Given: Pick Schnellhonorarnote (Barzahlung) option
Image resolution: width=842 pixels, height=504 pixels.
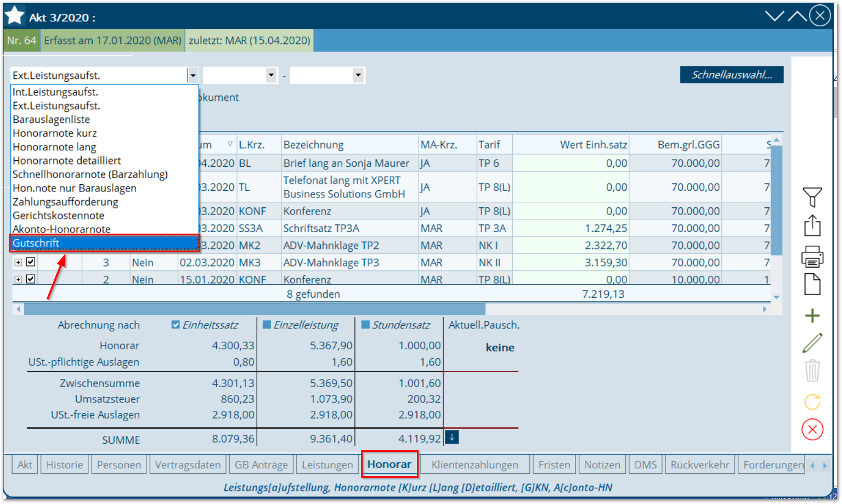Looking at the screenshot, I should tap(104, 174).
